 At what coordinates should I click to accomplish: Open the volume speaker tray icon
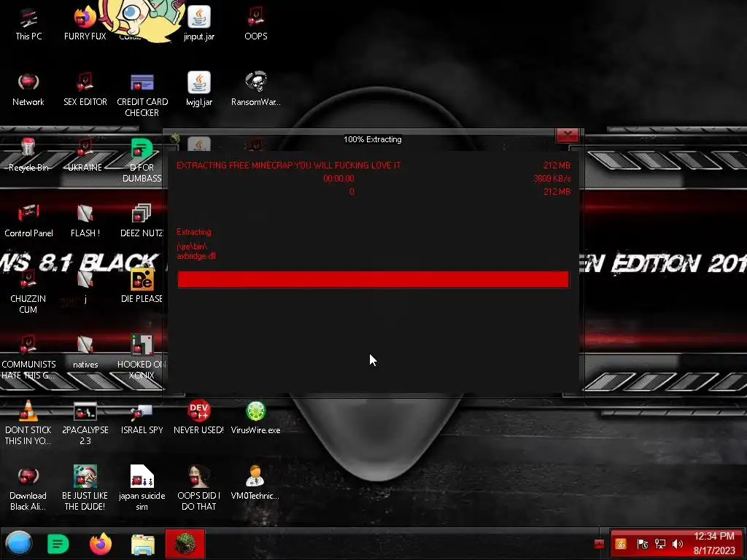coord(678,544)
